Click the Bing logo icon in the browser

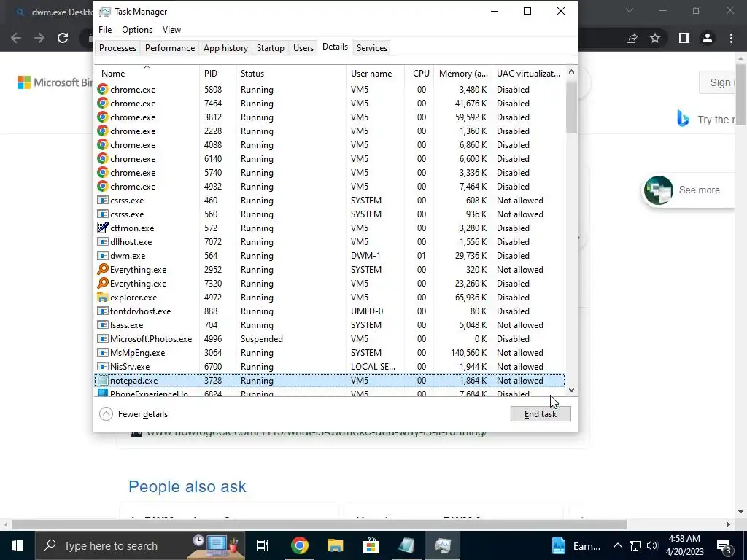(683, 119)
